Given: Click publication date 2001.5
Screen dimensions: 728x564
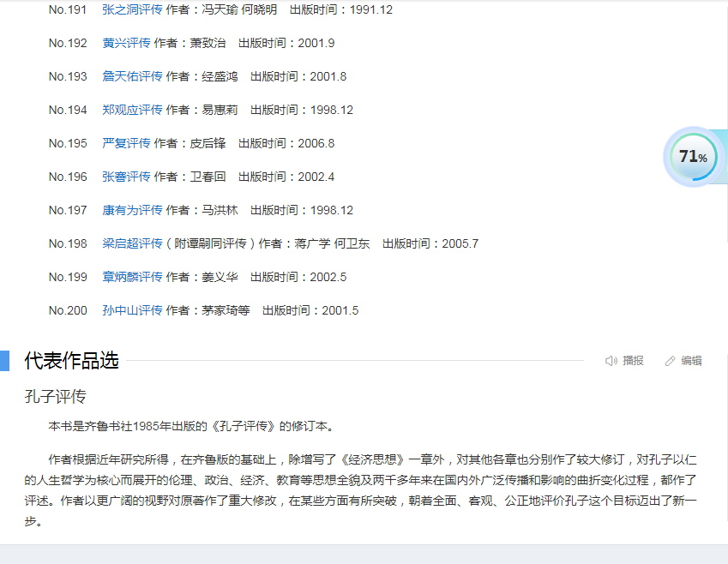Looking at the screenshot, I should [340, 310].
